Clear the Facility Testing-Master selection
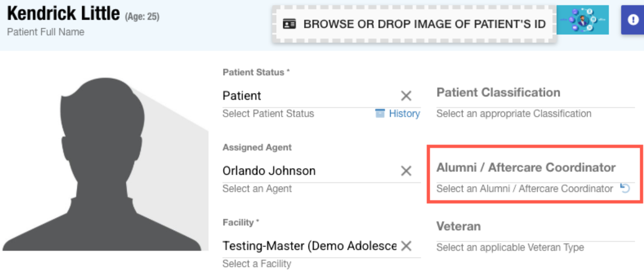 click(x=406, y=246)
